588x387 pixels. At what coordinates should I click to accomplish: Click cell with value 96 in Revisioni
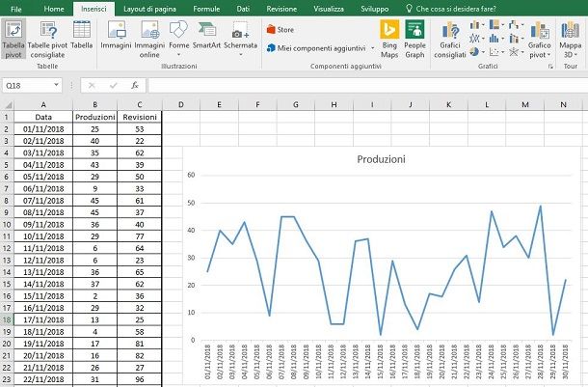click(140, 379)
